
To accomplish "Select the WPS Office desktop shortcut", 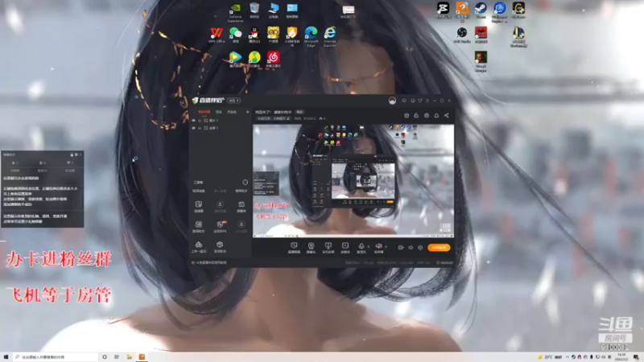I will coord(217,35).
